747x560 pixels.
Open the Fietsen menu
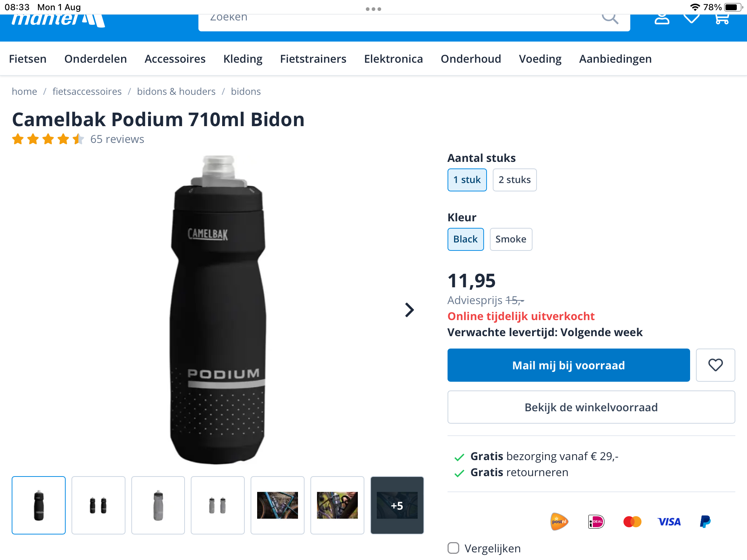[x=28, y=59]
